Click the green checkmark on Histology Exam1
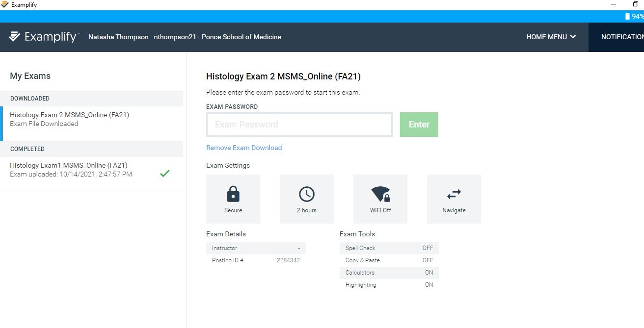The image size is (644, 328). tap(165, 173)
